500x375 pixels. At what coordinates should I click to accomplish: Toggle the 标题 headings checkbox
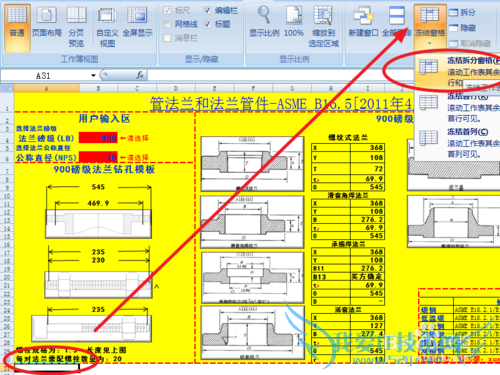pyautogui.click(x=207, y=24)
